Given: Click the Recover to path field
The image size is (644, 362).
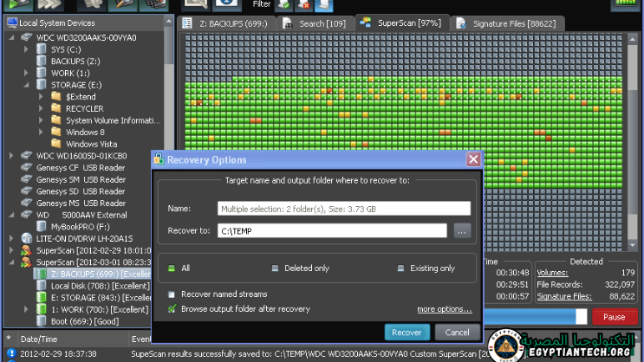Looking at the screenshot, I should click(332, 230).
